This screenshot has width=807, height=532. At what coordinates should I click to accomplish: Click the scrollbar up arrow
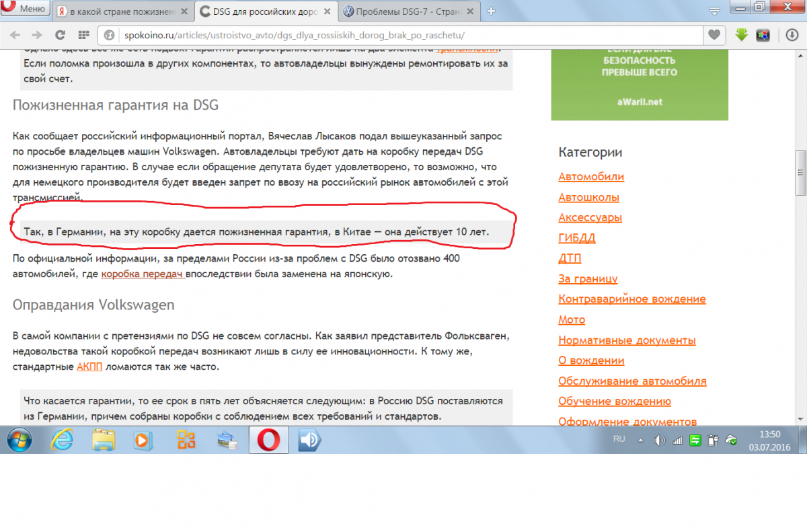point(801,54)
